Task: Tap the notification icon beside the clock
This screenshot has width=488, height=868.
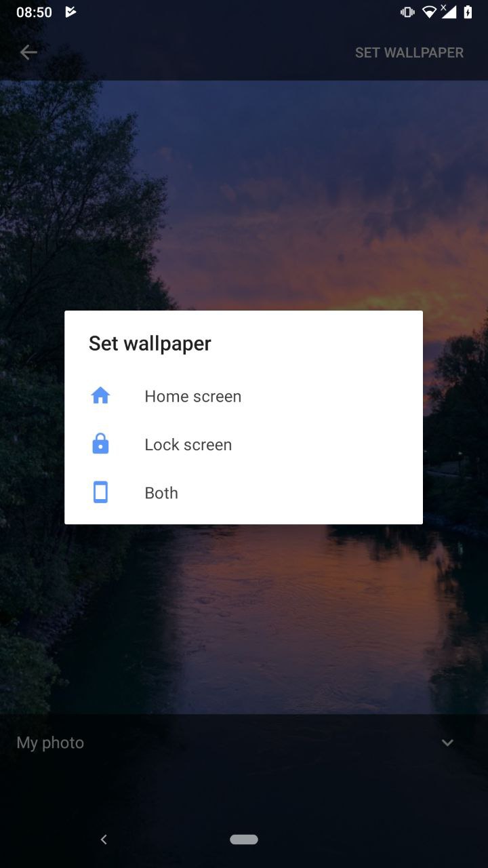Action: tap(70, 12)
